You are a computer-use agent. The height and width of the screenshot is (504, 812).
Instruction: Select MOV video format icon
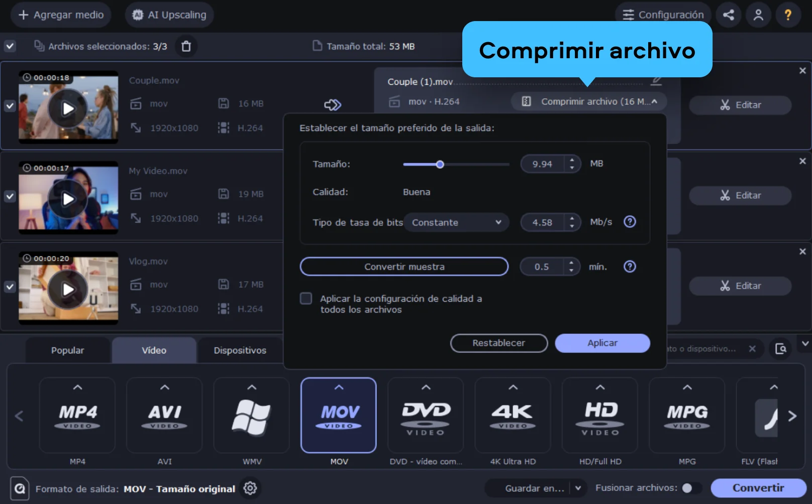coord(339,416)
